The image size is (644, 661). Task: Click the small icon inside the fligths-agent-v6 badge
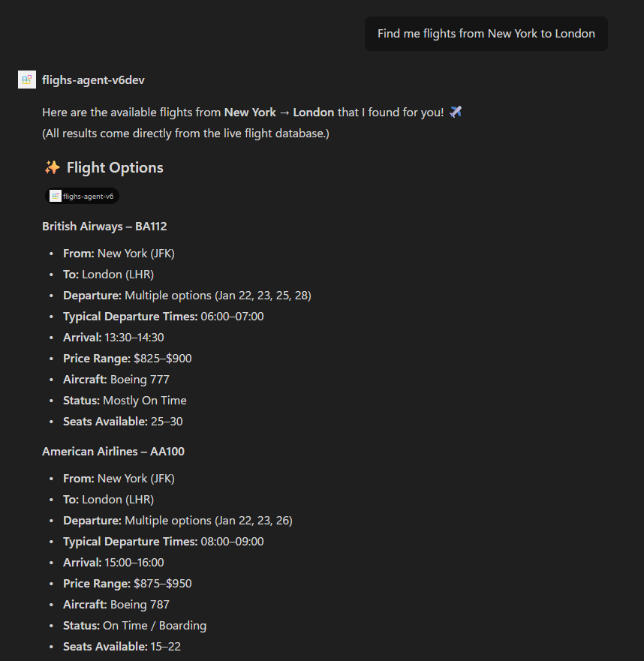click(x=56, y=196)
